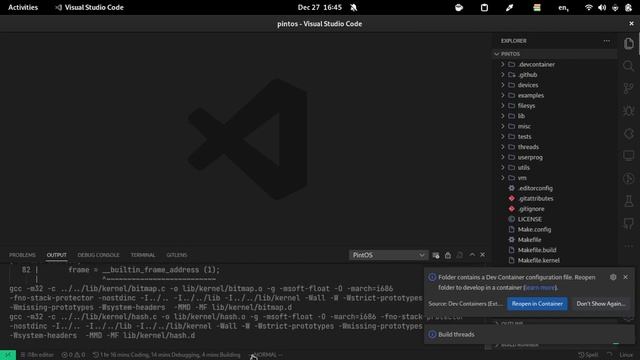Screen dimensions: 640x360
Task: Clear the Output panel contents
Action: coord(436,255)
